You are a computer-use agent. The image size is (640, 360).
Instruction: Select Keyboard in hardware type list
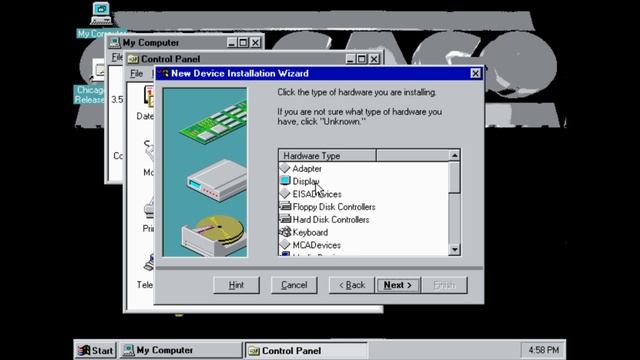pos(310,232)
